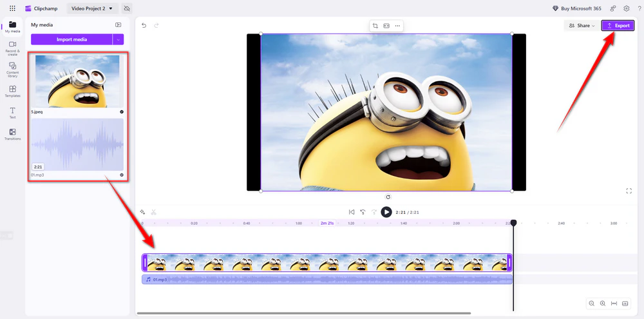Viewport: 644px width, 319px height.
Task: Select the 01.mp3 audio thumbnail
Action: tap(77, 145)
